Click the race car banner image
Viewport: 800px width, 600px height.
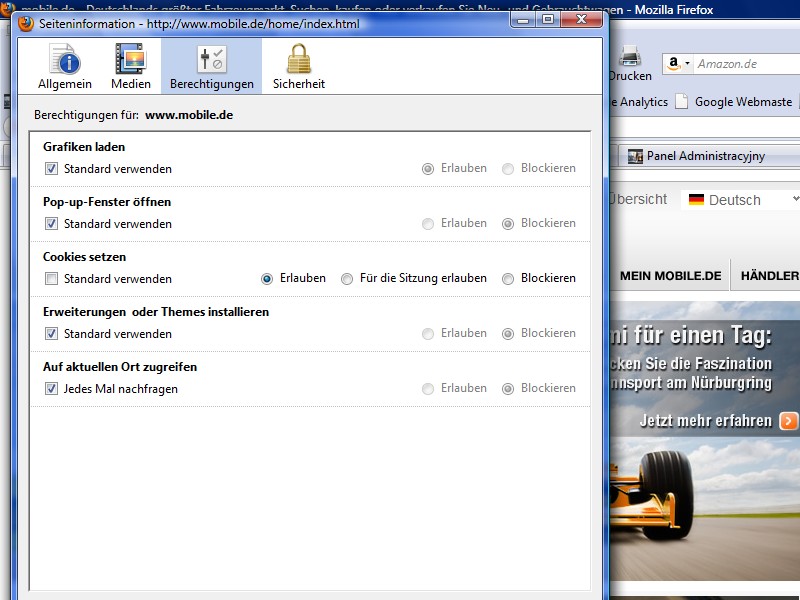(705, 441)
